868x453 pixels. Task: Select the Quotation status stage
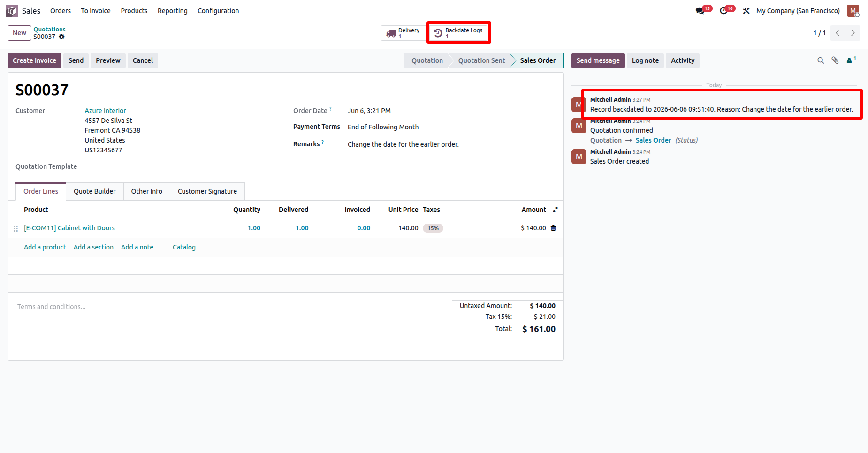click(x=427, y=60)
